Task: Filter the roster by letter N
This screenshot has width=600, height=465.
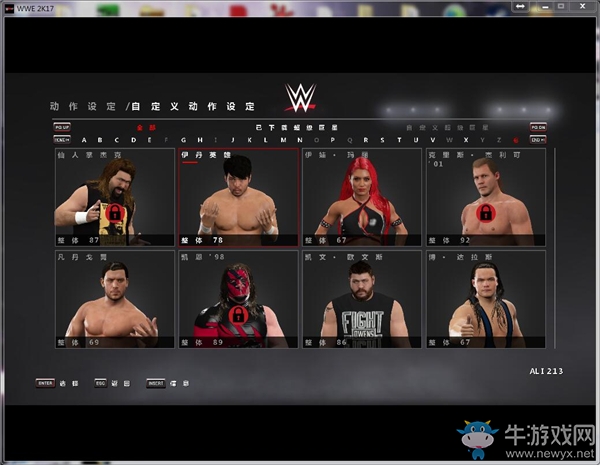Action: [x=300, y=140]
